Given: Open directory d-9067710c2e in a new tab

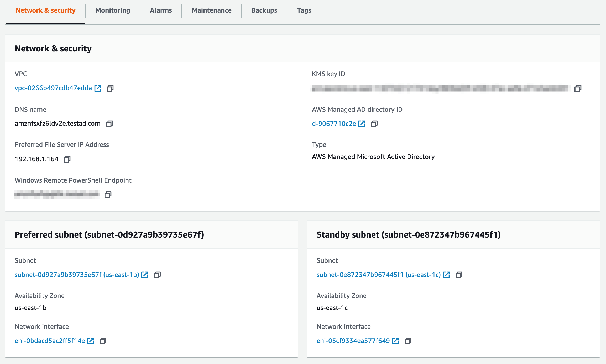Looking at the screenshot, I should pos(362,124).
